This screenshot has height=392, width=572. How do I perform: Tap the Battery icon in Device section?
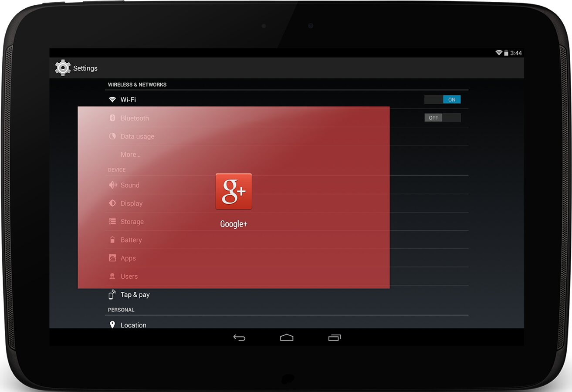point(112,240)
